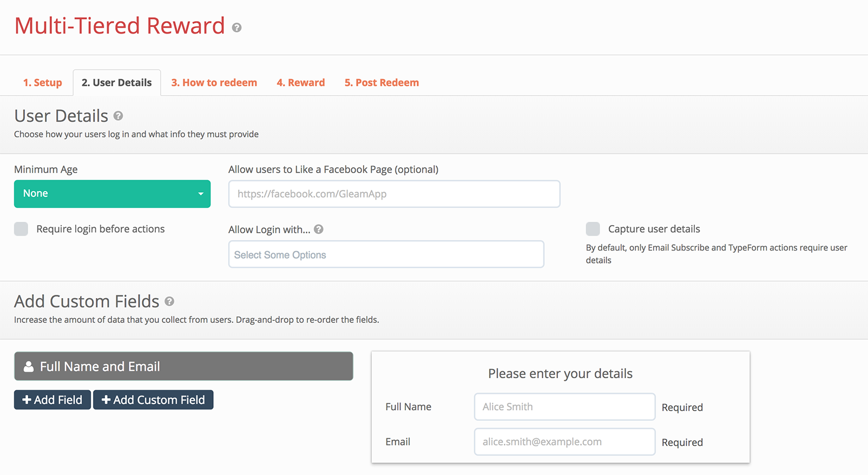This screenshot has width=868, height=475.
Task: Click the Facebook Page URL input field
Action: click(x=394, y=194)
